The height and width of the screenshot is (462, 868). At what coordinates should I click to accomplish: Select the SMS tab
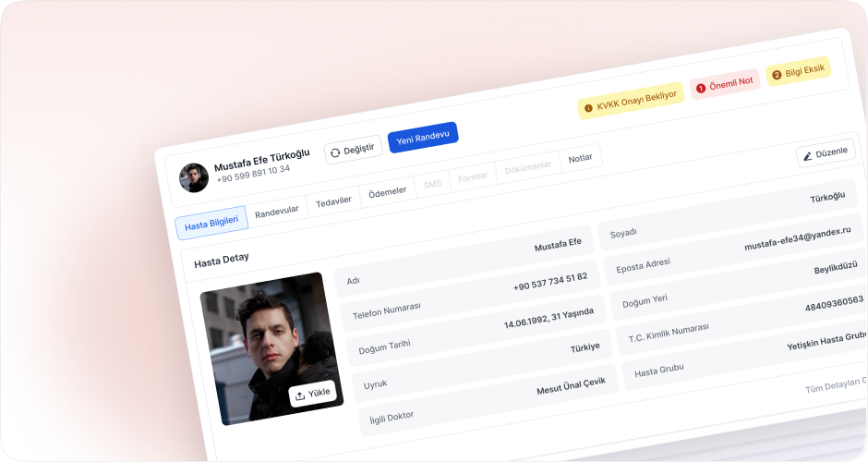(432, 184)
